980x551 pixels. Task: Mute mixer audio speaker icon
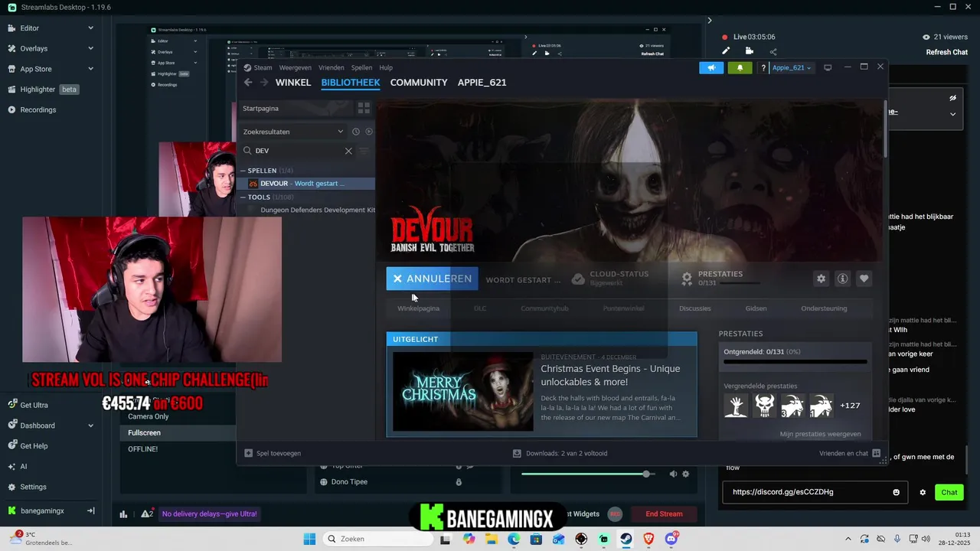click(673, 474)
